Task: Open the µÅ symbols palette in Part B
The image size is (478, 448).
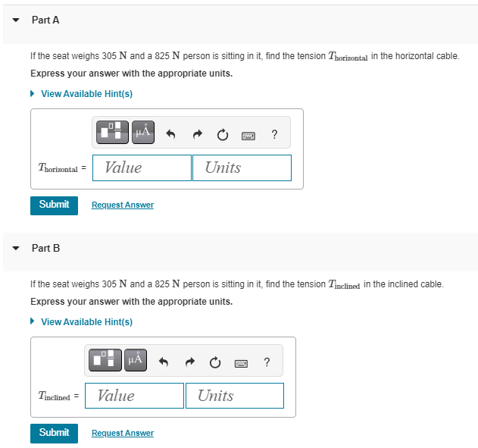Action: tap(136, 361)
